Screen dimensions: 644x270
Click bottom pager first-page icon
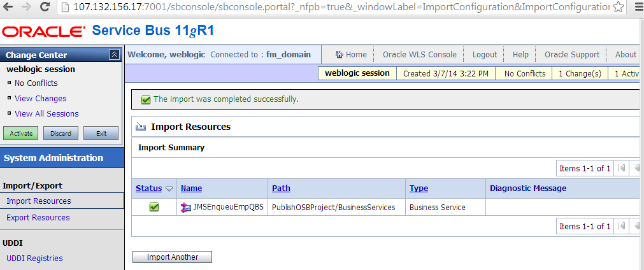[622, 227]
